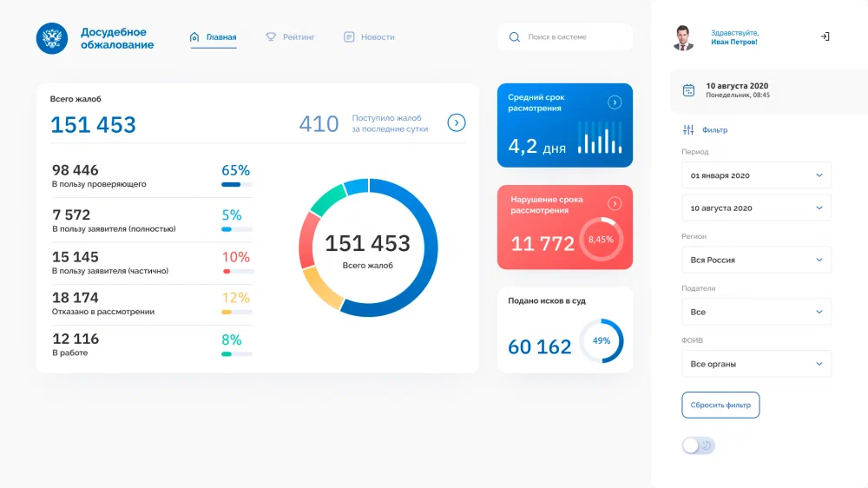The width and height of the screenshot is (868, 488).
Task: Click the calendar icon next to date
Action: (x=688, y=90)
